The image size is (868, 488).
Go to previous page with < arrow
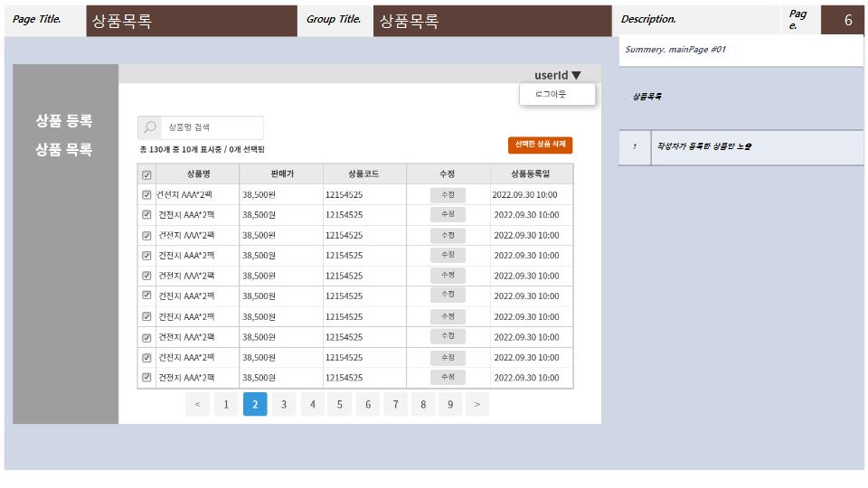(198, 405)
